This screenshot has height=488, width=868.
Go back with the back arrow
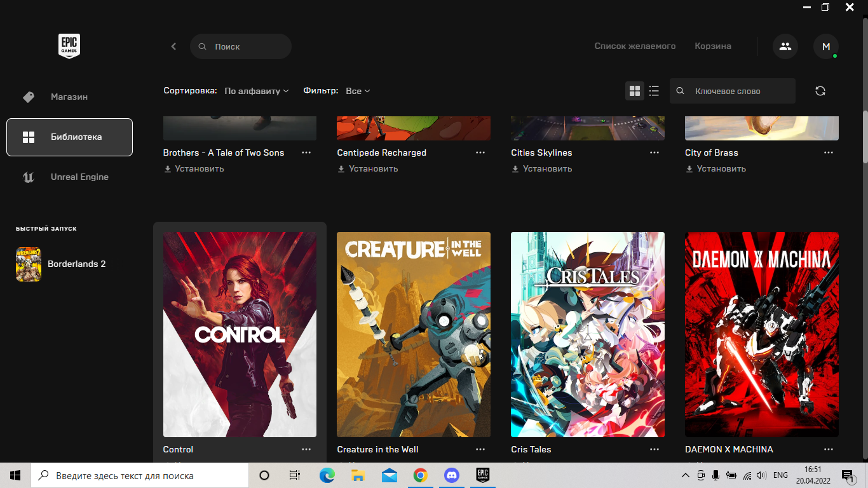tap(173, 46)
